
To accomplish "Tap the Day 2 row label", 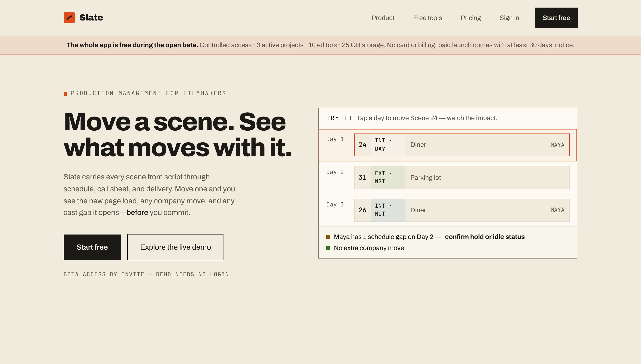I will pos(335,172).
